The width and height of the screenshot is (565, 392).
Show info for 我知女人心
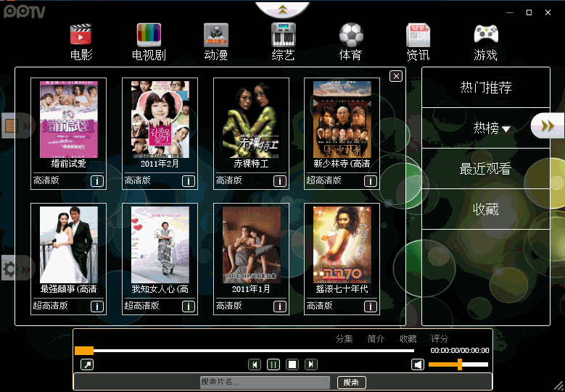click(189, 306)
